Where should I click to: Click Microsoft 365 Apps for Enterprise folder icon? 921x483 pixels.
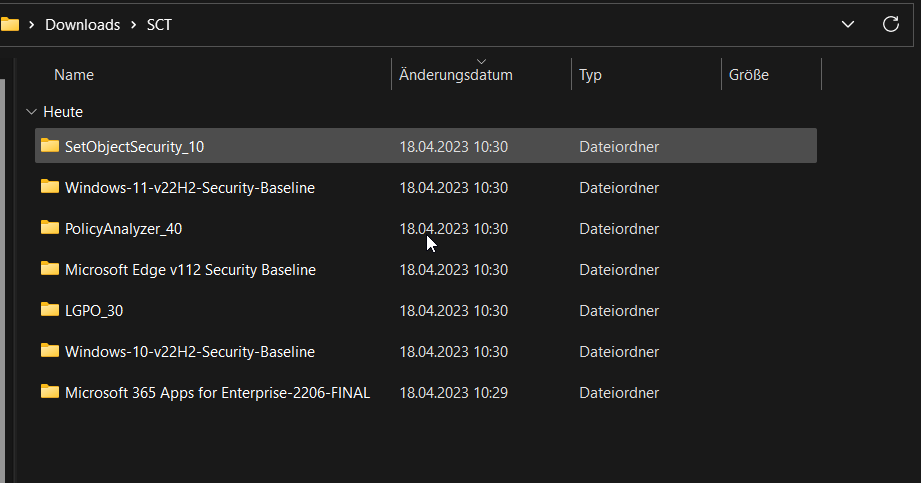click(x=50, y=392)
